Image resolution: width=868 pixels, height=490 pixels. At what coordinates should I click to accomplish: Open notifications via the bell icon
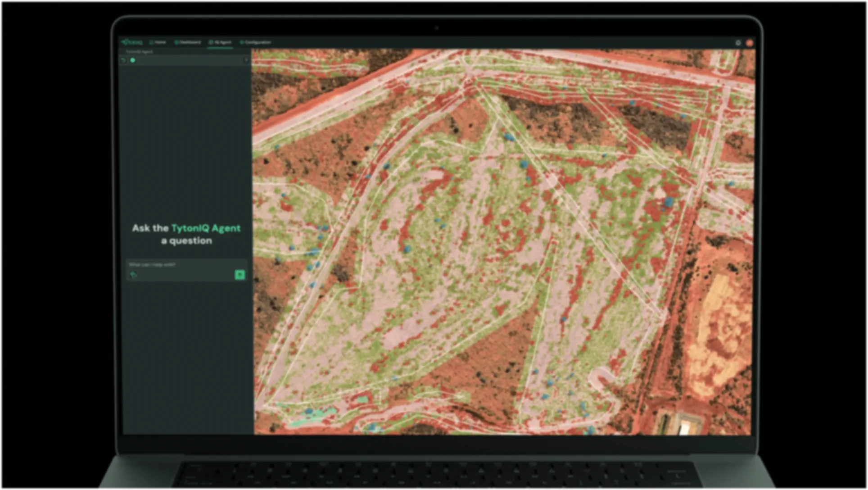[738, 43]
